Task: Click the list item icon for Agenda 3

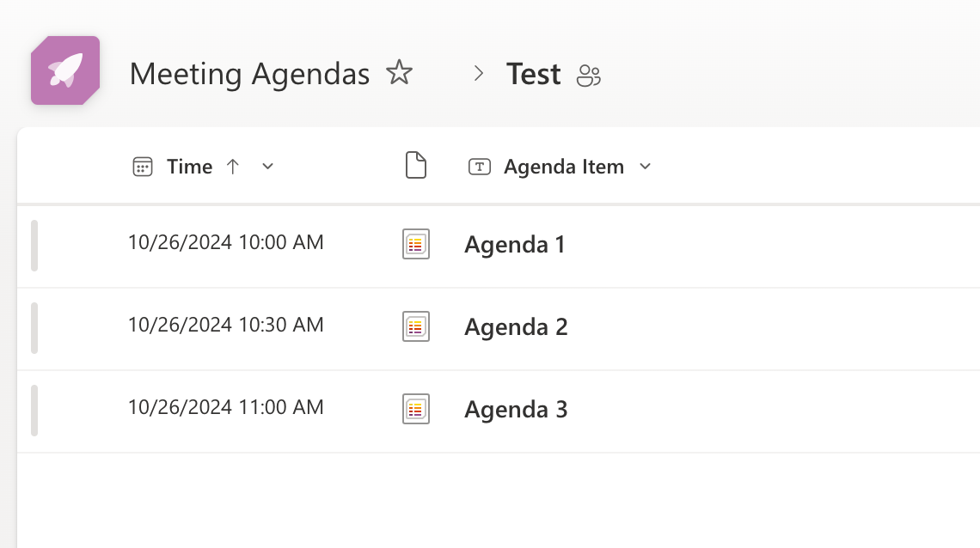Action: tap(416, 409)
